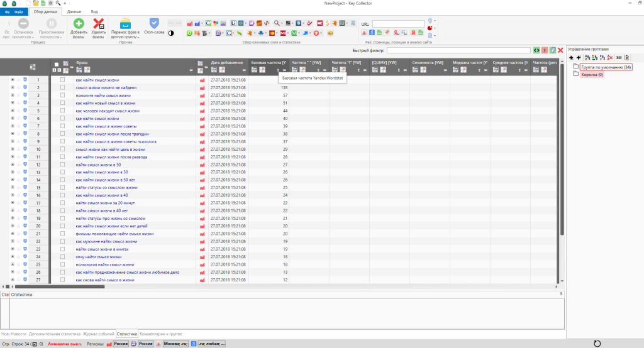Click the magnifier search icon in the collection toolbar

pos(277,23)
